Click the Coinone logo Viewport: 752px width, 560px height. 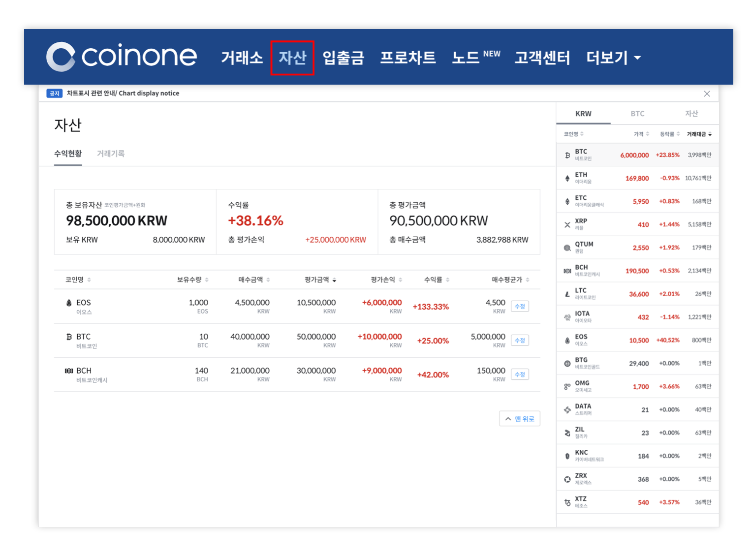[x=121, y=57]
